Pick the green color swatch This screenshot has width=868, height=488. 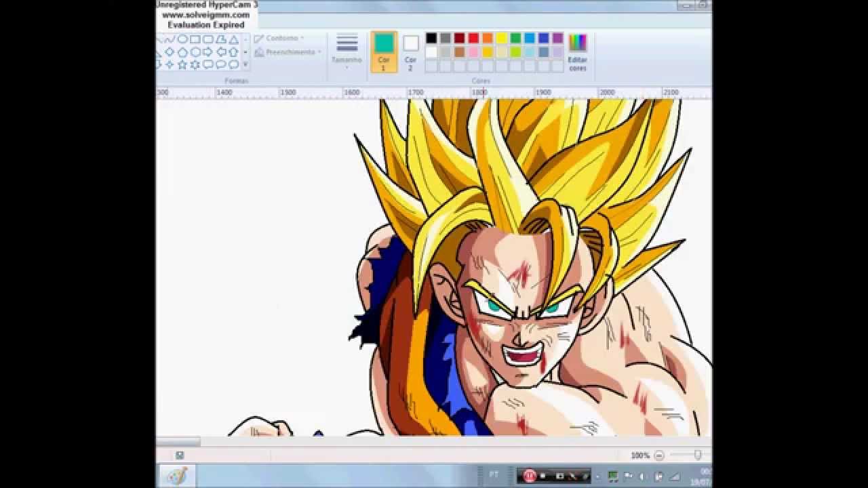(516, 38)
